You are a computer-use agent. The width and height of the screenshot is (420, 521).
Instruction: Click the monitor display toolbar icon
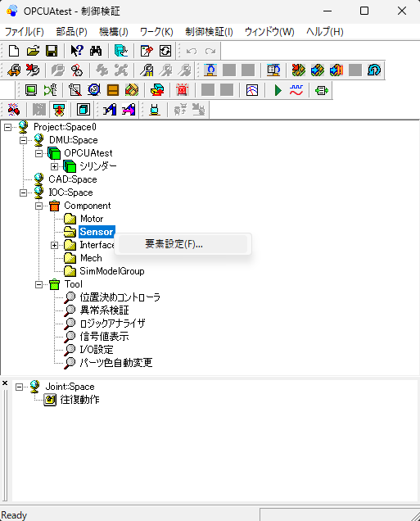(x=31, y=90)
